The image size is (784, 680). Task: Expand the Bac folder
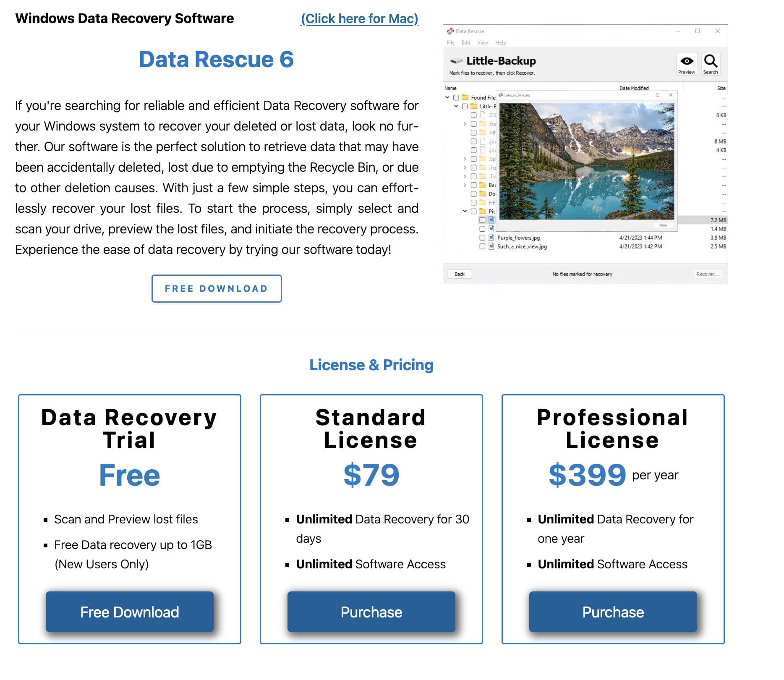[465, 185]
